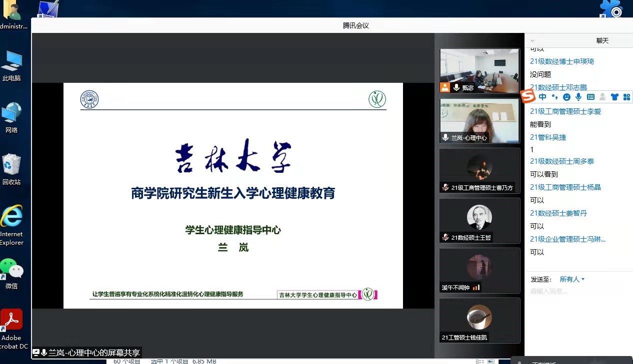Screen dimensions: 633x364
Task: Click the Sogou input method S logo
Action: click(x=528, y=97)
